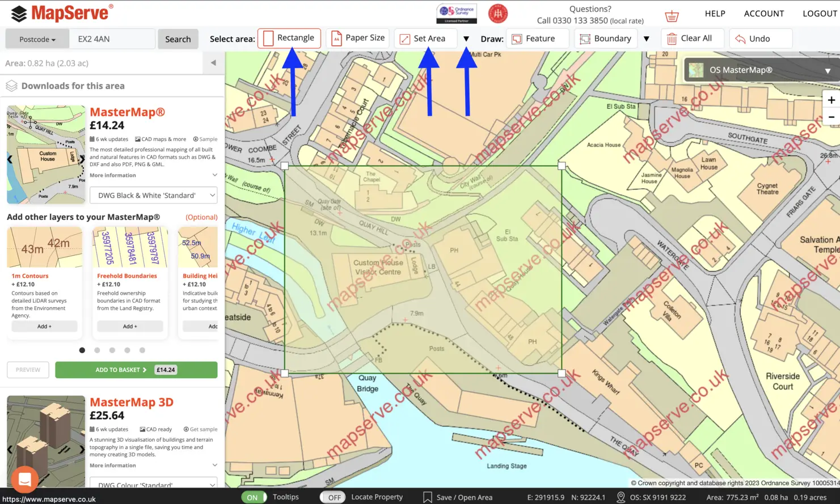Zoom out the map with minus
This screenshot has height=504, width=840.
(831, 117)
